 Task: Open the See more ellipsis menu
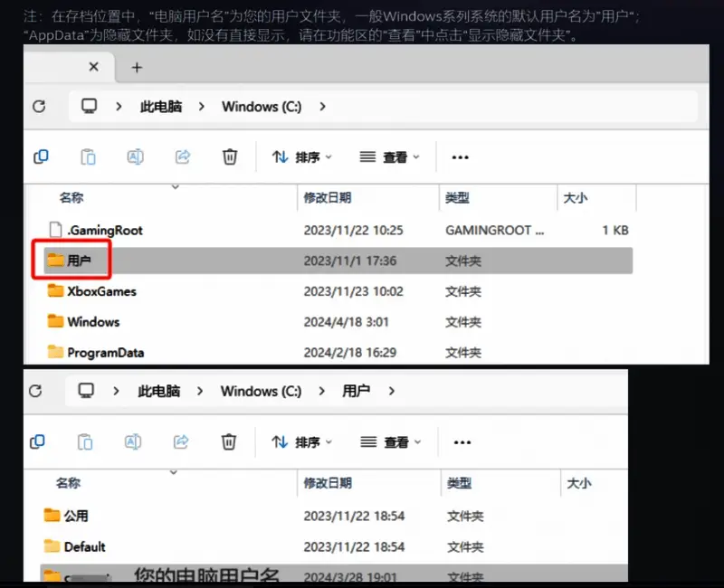(x=460, y=156)
